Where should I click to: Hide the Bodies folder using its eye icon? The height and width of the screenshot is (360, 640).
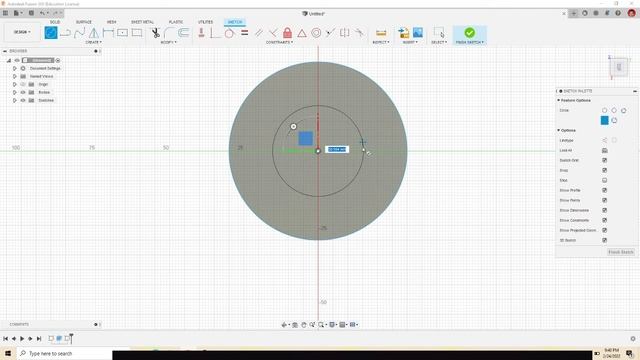click(x=23, y=92)
